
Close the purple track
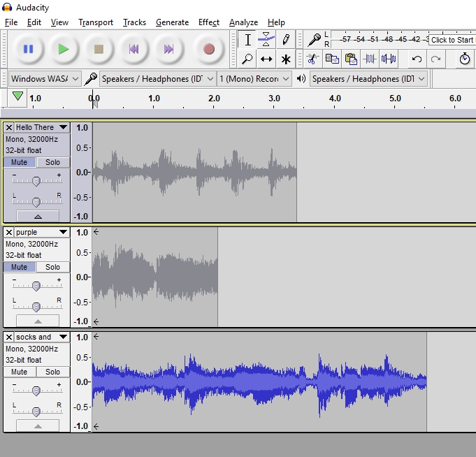pos(9,233)
